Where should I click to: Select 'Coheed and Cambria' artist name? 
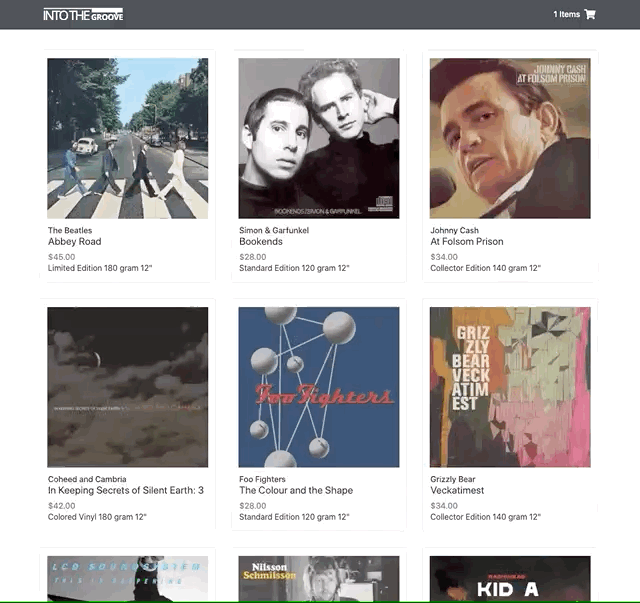click(x=87, y=479)
